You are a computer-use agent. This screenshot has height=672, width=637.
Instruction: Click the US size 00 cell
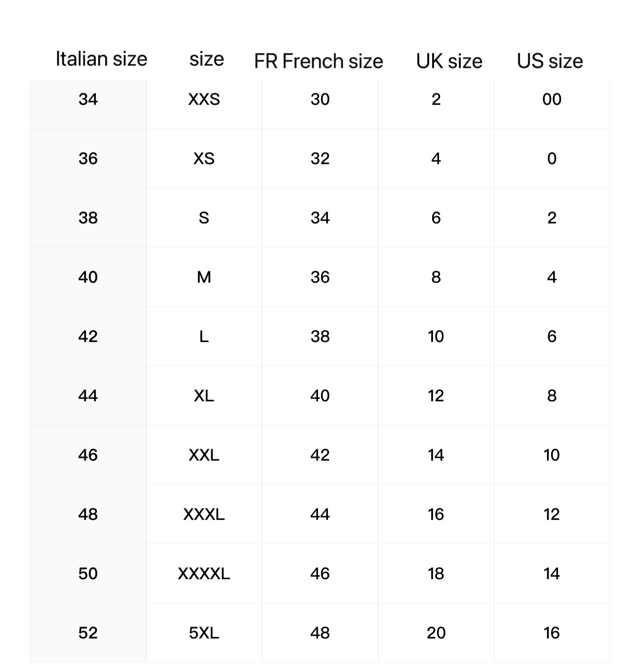coord(552,99)
